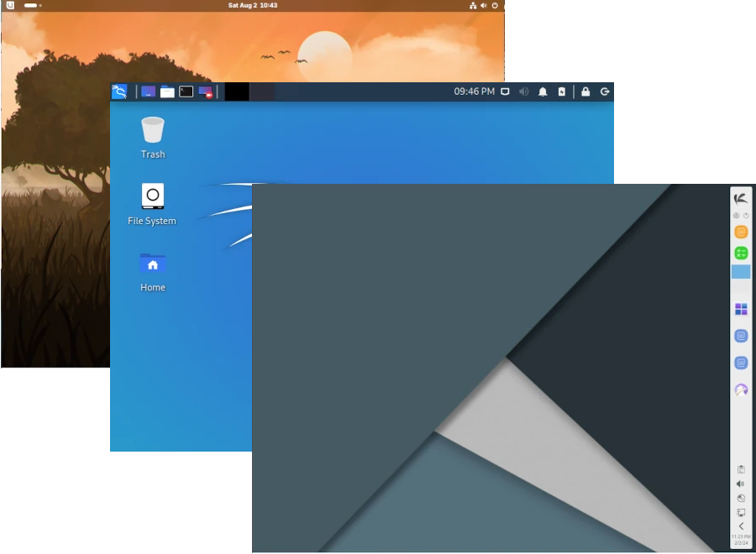The height and width of the screenshot is (554, 756).
Task: Click the workspace indicator pill in orange desktop panel
Action: pos(32,5)
